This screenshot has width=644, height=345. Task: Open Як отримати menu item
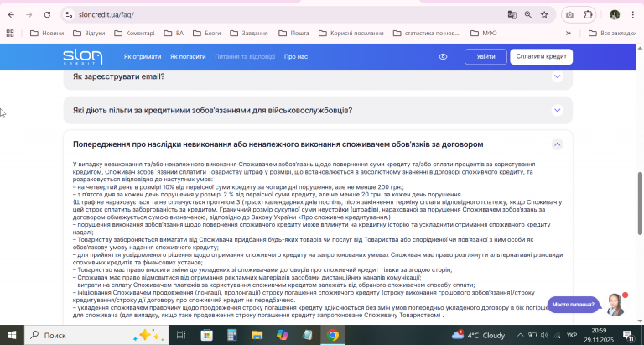[x=143, y=57]
